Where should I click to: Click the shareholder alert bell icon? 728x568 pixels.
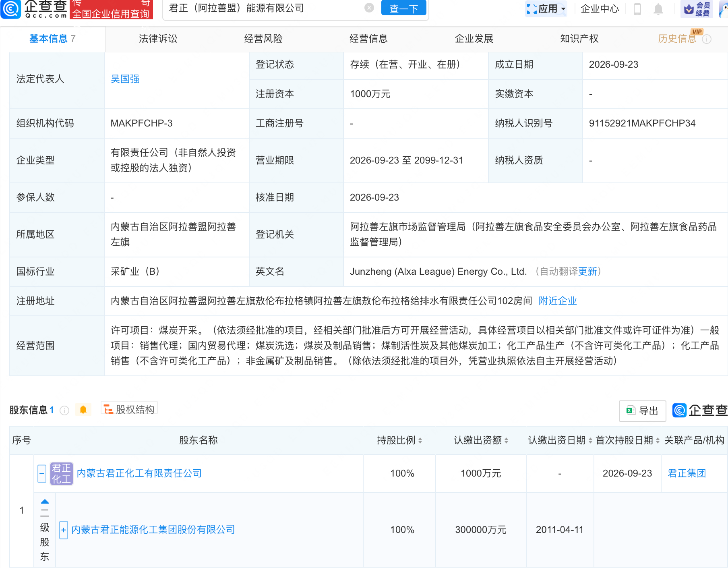[83, 410]
